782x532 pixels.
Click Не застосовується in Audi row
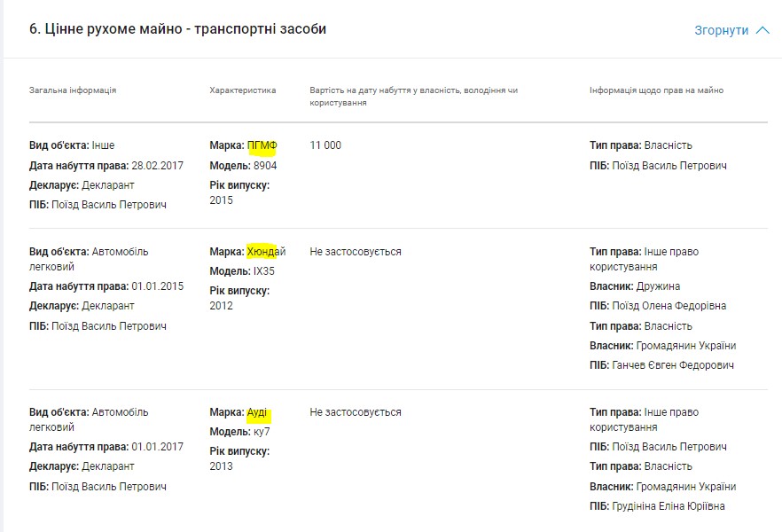[356, 412]
